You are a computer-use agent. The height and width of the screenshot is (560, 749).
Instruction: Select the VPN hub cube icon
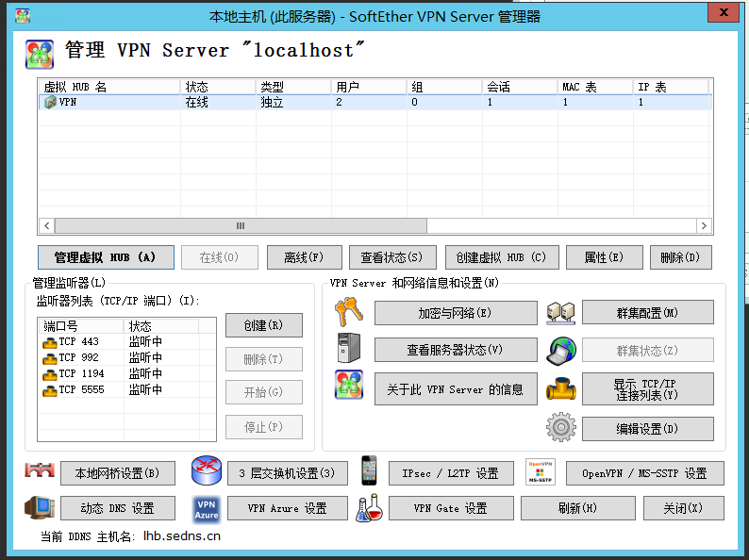point(50,102)
